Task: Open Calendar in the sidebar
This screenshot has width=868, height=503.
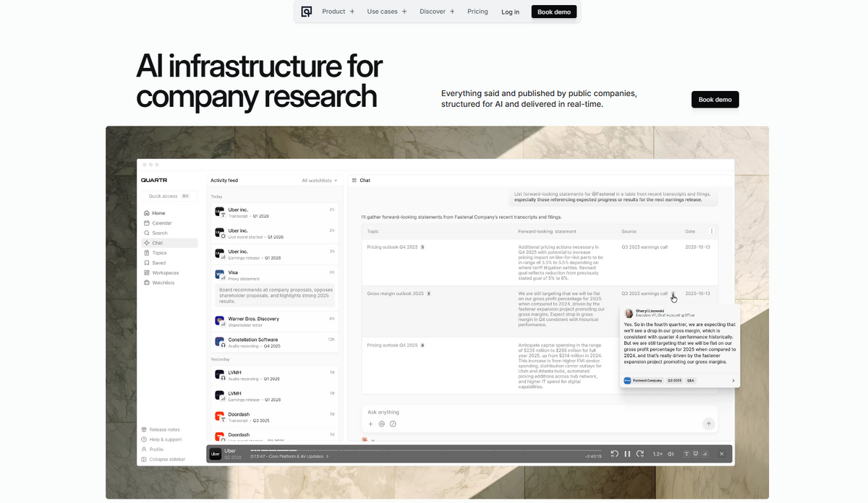Action: click(x=169, y=223)
